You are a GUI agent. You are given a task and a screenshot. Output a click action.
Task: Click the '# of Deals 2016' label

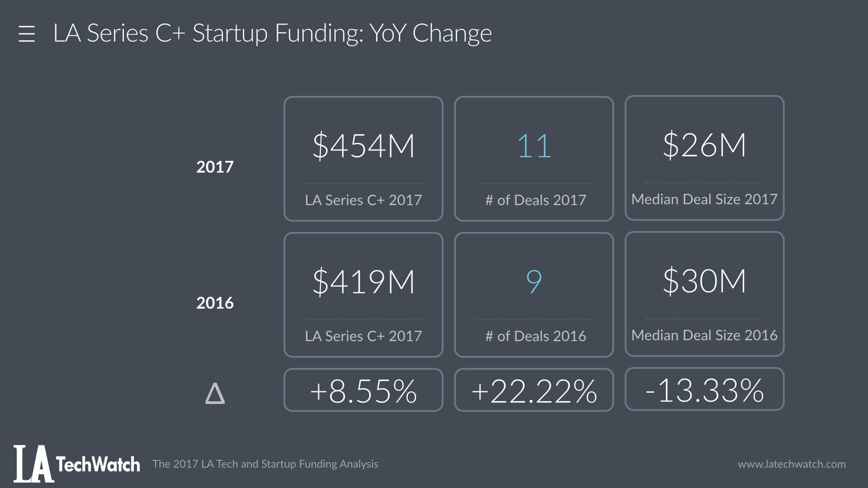click(535, 336)
